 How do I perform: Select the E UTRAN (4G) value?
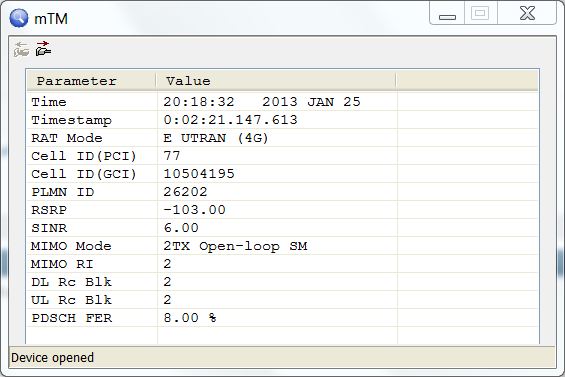216,138
